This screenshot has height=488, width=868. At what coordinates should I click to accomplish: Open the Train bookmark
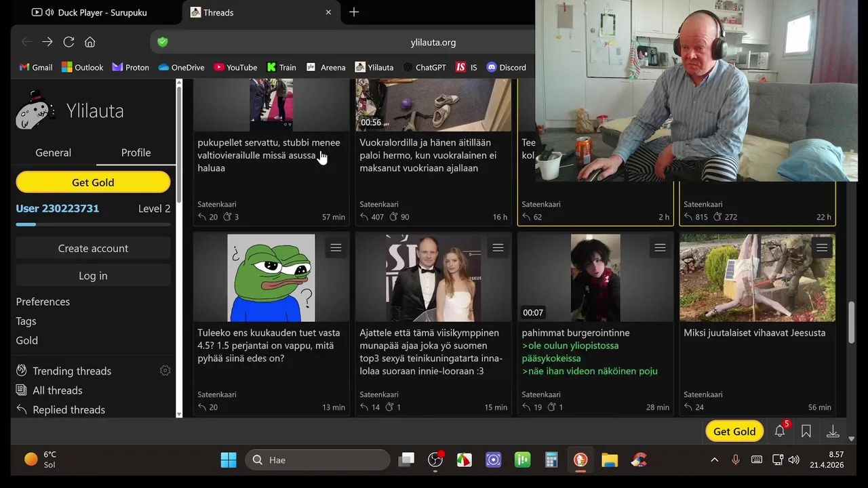click(281, 67)
